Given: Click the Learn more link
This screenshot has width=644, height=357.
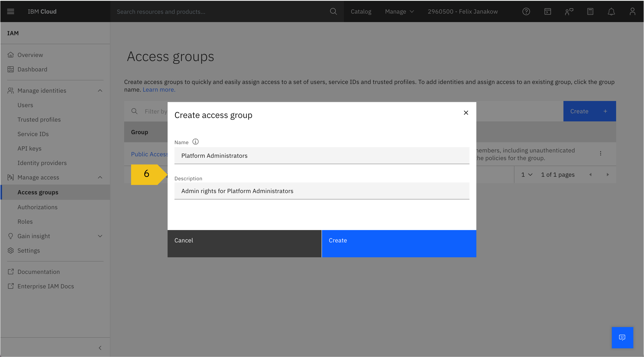Looking at the screenshot, I should point(158,90).
